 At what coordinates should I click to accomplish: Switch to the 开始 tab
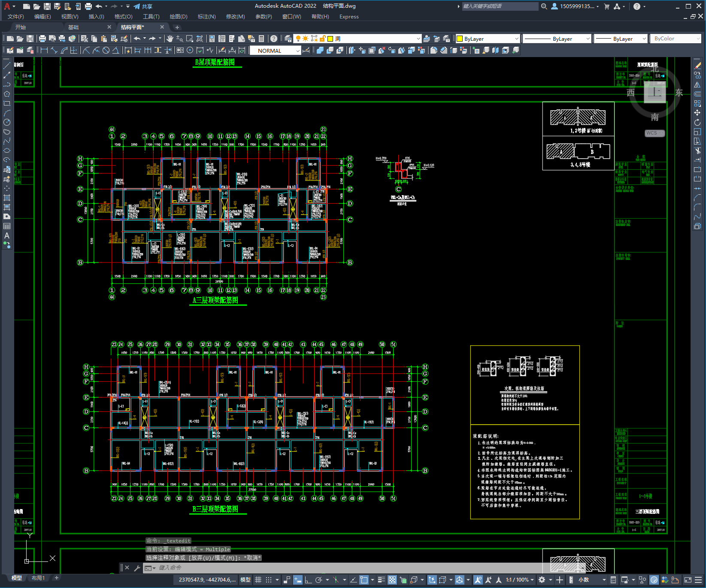coord(21,27)
